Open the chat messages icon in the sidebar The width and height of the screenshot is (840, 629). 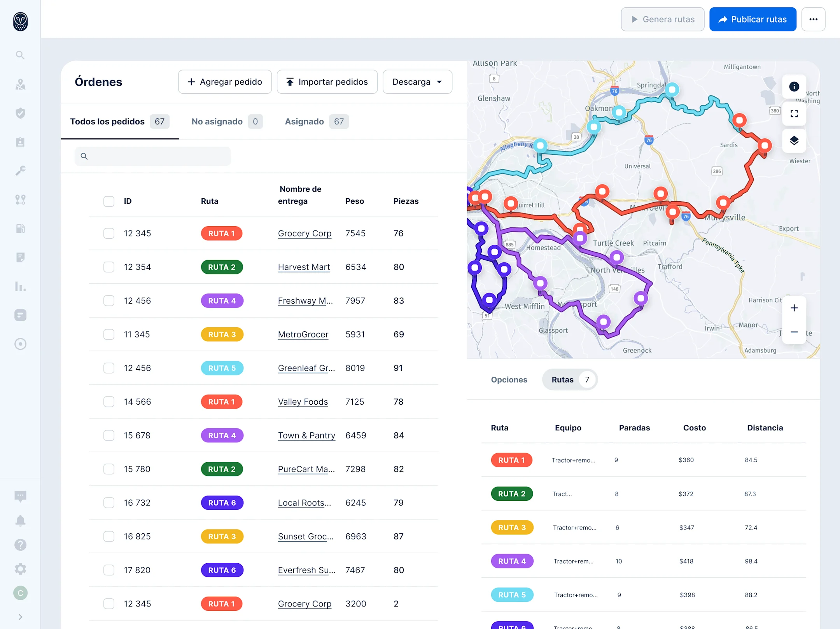click(20, 496)
